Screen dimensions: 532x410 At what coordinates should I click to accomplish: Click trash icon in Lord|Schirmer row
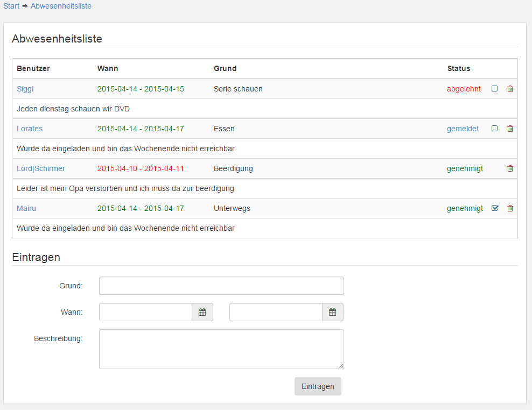(x=510, y=168)
